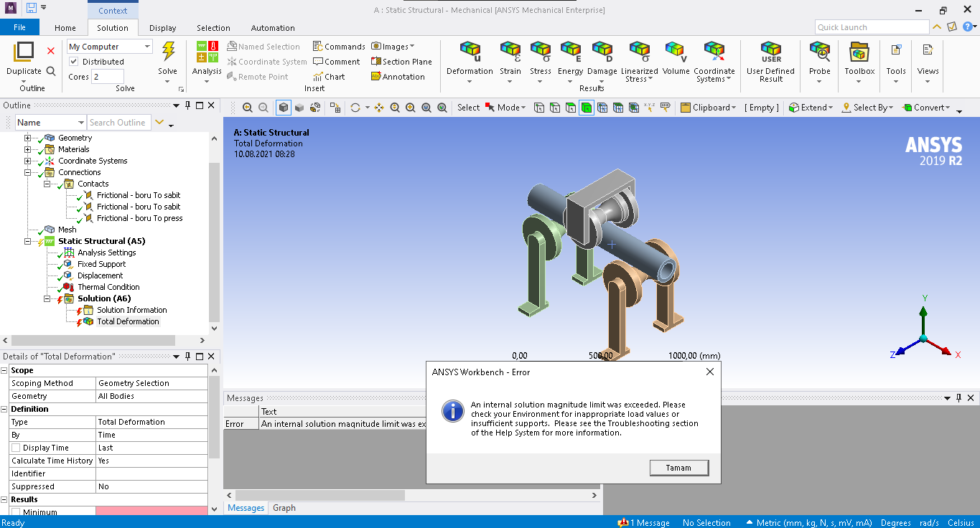Viewport: 980px width, 528px height.
Task: Click the Solve lightning bolt icon
Action: 168,52
